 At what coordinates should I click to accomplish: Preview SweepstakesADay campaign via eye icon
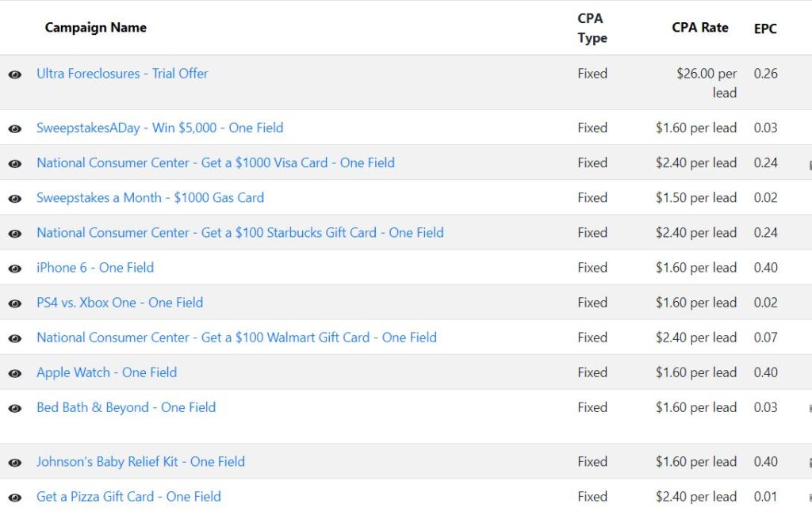15,129
